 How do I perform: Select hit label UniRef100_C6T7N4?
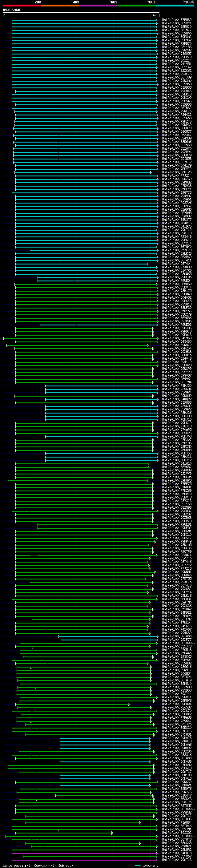coord(177,382)
